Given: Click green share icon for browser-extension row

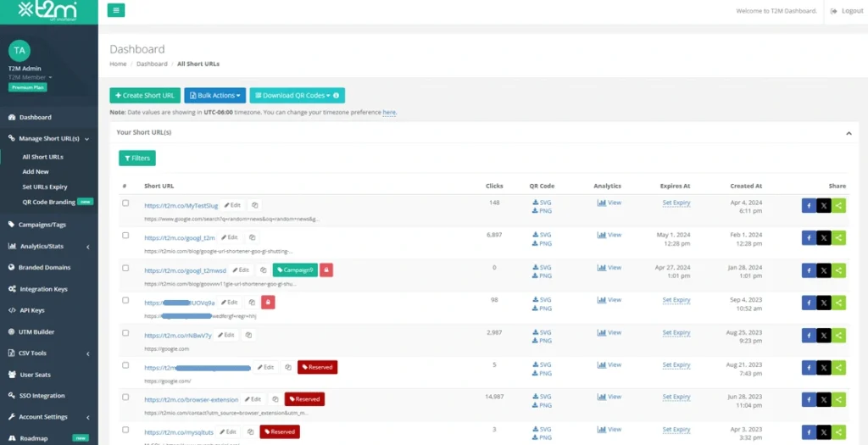Looking at the screenshot, I should pyautogui.click(x=838, y=400).
